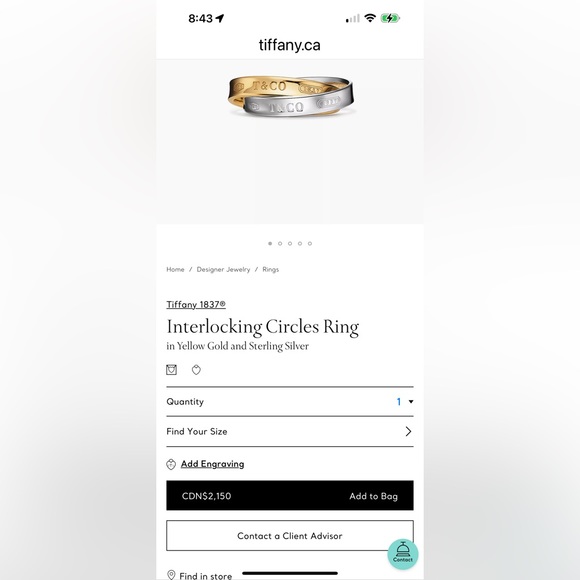Screen dimensions: 580x580
Task: Expand the Find Your Size row
Action: pyautogui.click(x=290, y=431)
